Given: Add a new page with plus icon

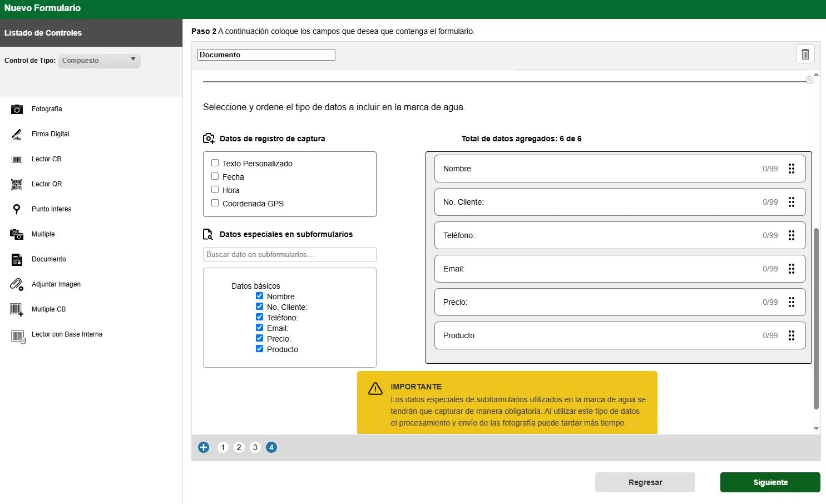Looking at the screenshot, I should pos(204,447).
